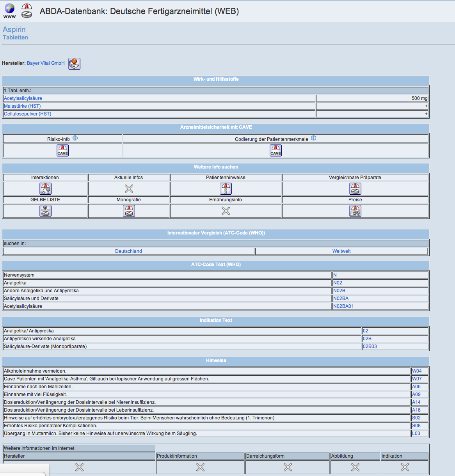The height and width of the screenshot is (476, 455).
Task: Open the Cellulosepulver (HST) link
Action: click(27, 114)
